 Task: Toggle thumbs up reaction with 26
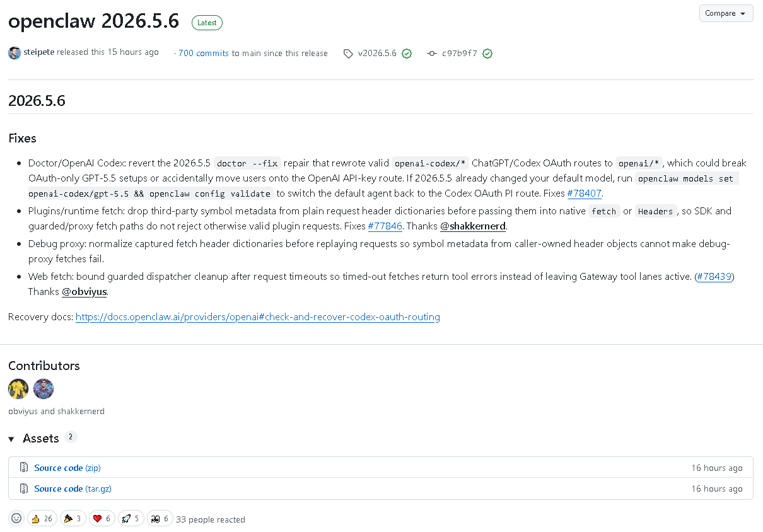click(42, 518)
